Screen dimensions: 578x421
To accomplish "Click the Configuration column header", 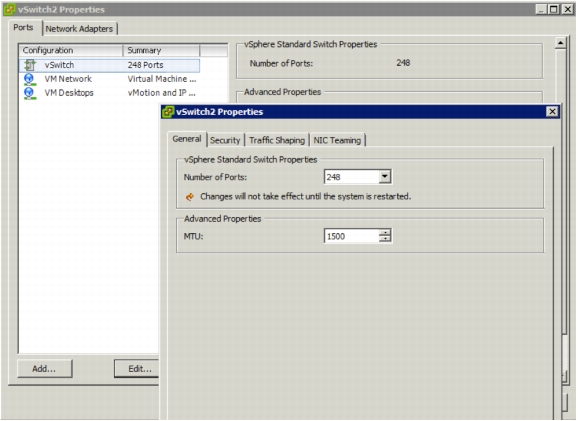I will (x=71, y=50).
